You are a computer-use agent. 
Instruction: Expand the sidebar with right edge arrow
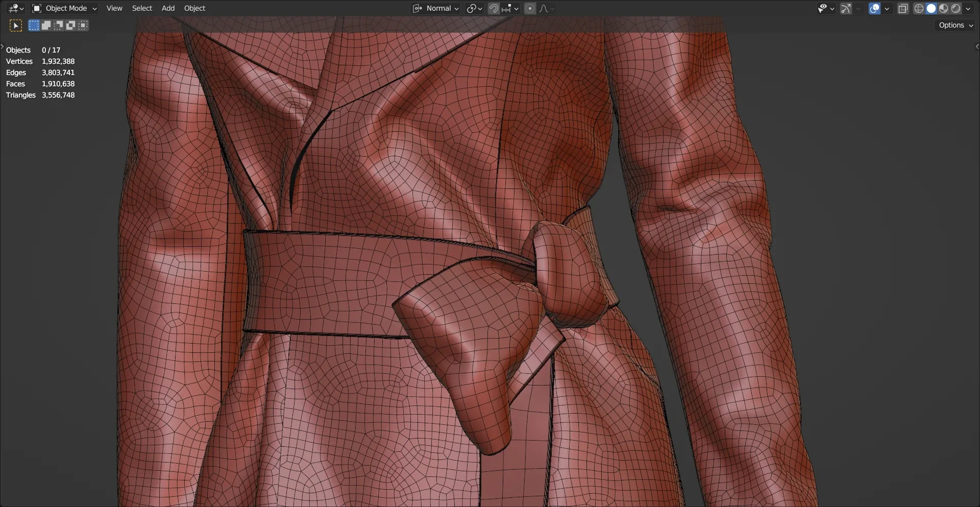coord(977,46)
